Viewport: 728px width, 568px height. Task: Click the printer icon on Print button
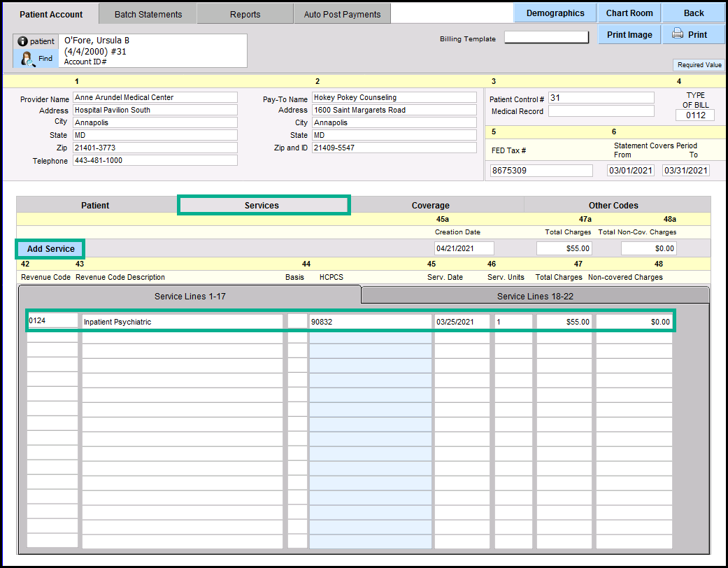click(x=677, y=34)
